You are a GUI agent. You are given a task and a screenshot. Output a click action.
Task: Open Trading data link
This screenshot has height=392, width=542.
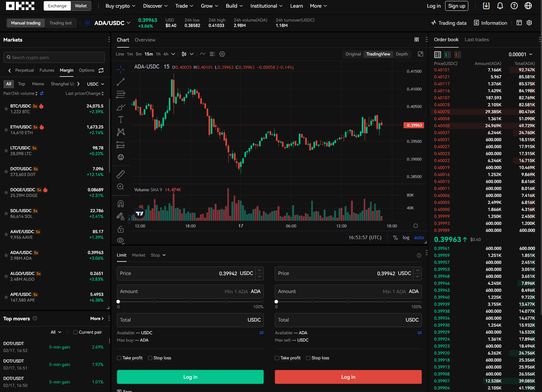449,23
